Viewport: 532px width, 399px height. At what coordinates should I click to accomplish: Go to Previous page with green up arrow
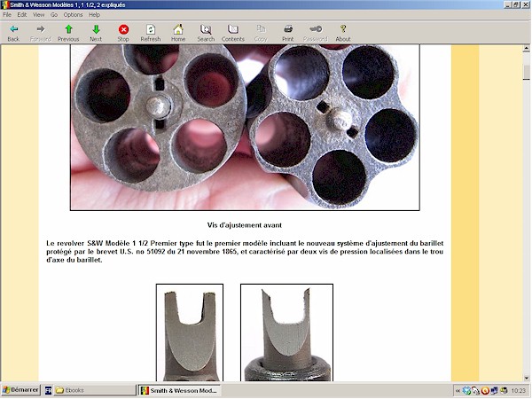(x=68, y=29)
